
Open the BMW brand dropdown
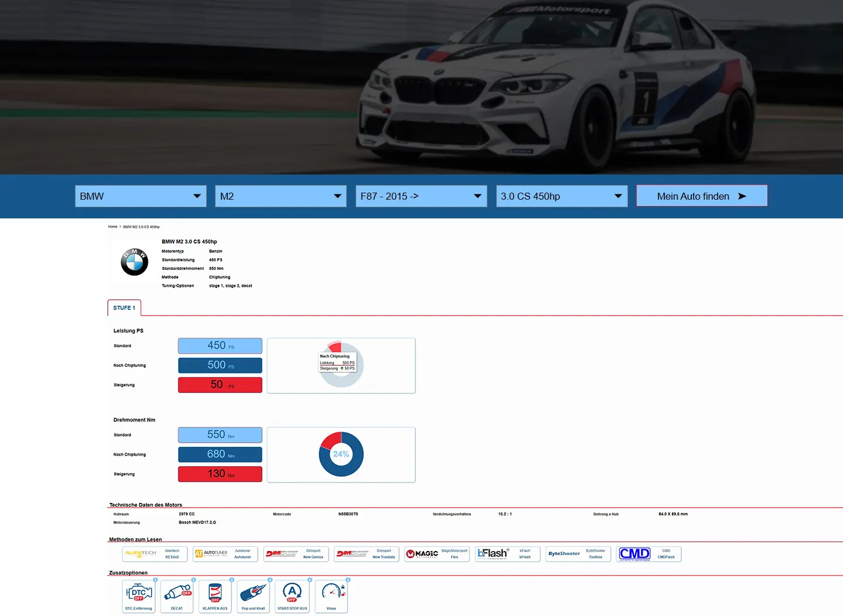[140, 196]
